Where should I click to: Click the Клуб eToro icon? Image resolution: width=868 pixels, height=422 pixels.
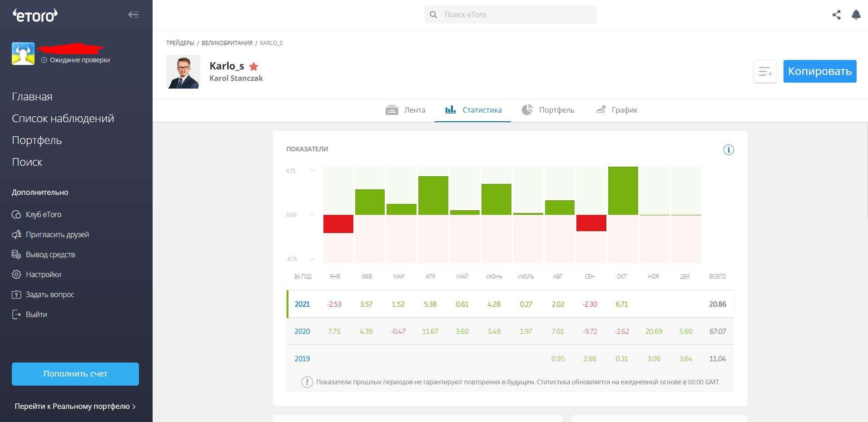(x=16, y=214)
